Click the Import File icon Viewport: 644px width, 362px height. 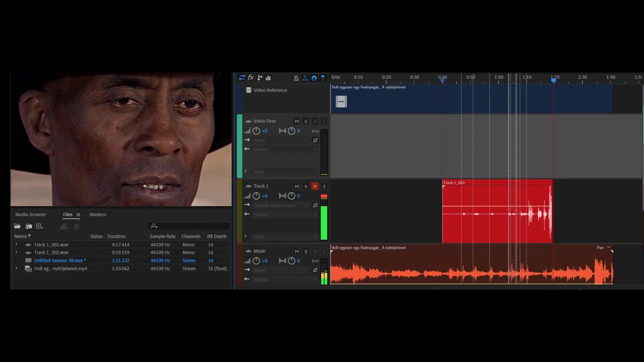click(x=29, y=226)
